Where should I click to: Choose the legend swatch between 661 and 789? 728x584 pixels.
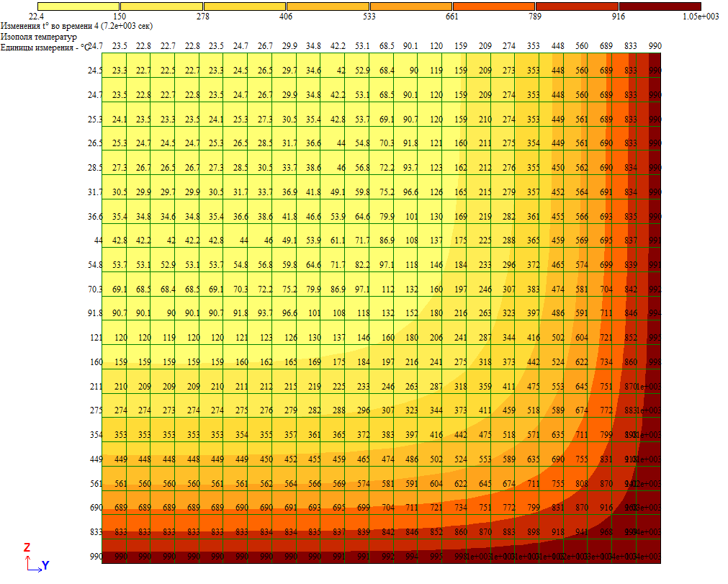click(x=494, y=6)
